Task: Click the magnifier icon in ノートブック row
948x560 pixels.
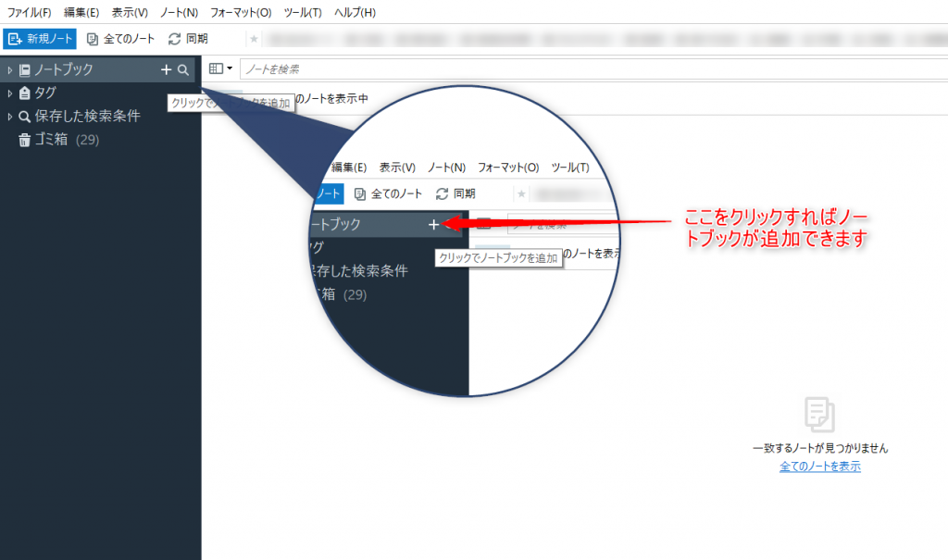Action: pyautogui.click(x=183, y=69)
